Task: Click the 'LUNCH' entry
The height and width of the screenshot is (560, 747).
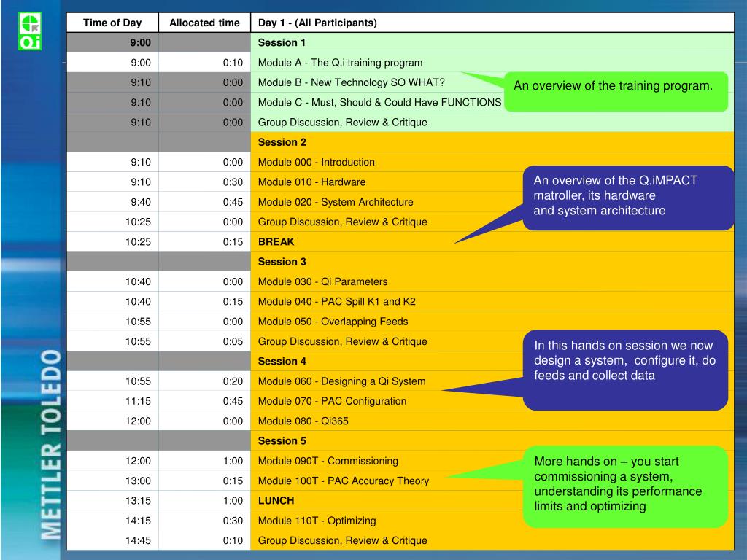Action: (276, 501)
